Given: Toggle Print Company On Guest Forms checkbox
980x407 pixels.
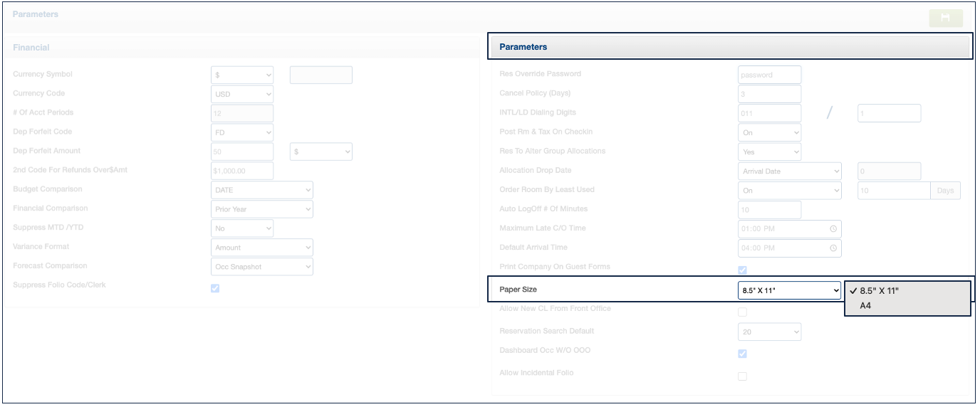Looking at the screenshot, I should [742, 270].
